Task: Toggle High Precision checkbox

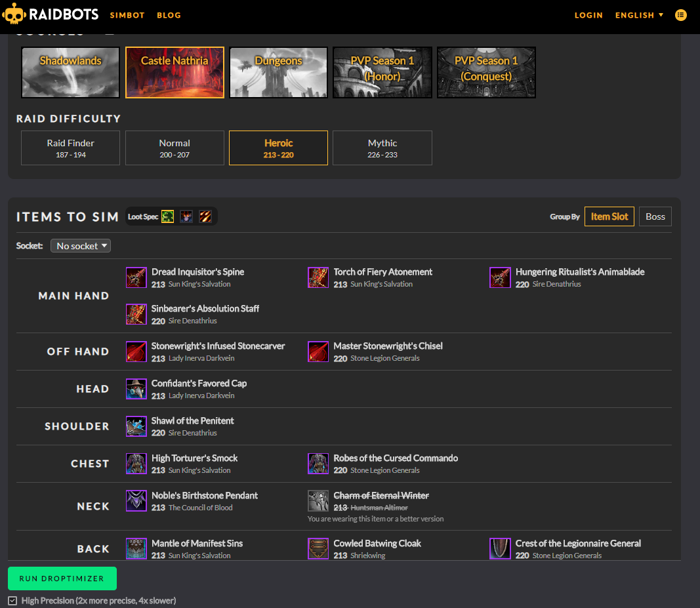Action: [x=12, y=601]
